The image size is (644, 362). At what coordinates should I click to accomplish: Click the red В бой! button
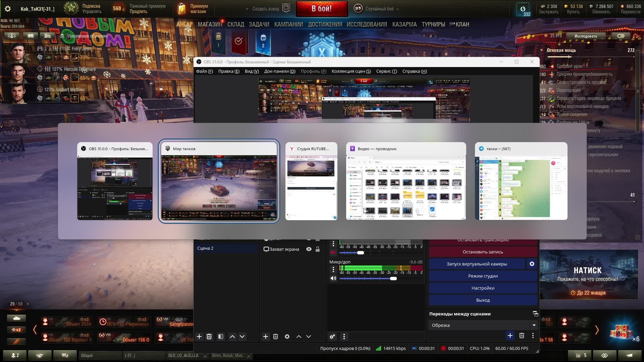tap(322, 9)
